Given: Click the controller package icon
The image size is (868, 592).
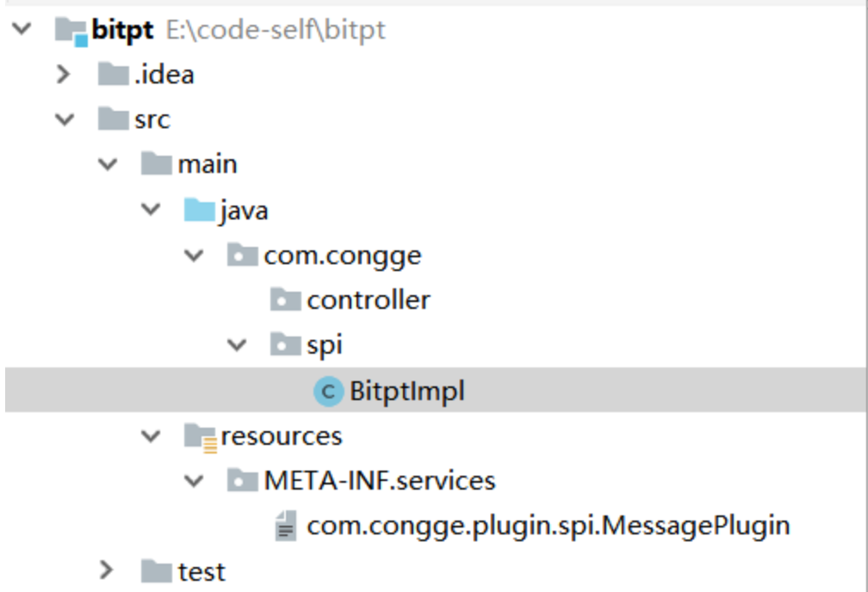Looking at the screenshot, I should (x=286, y=300).
